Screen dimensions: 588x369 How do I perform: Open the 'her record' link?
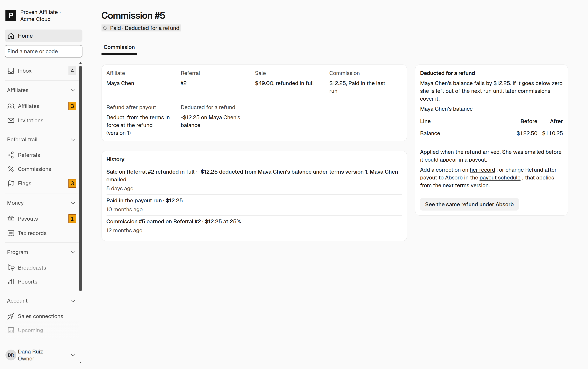[x=482, y=170]
